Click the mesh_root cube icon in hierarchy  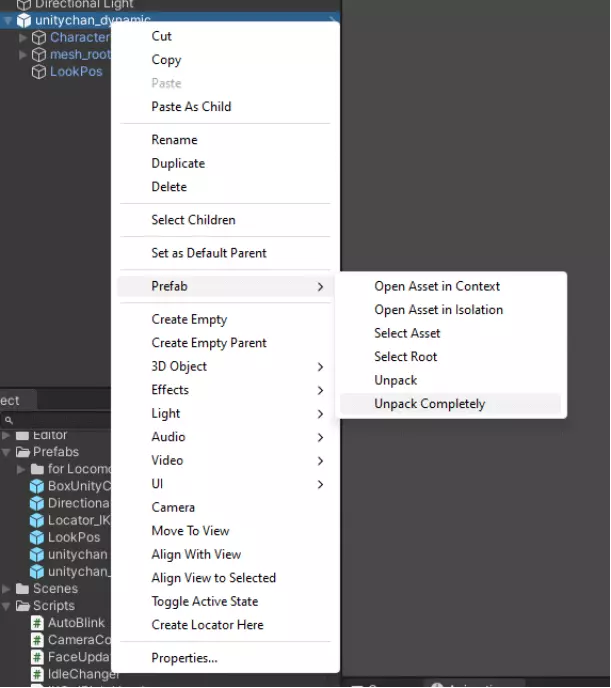coord(39,55)
